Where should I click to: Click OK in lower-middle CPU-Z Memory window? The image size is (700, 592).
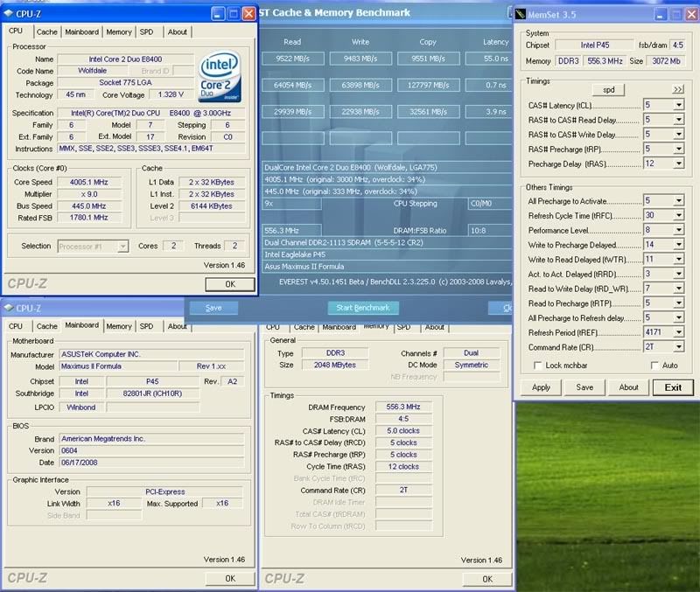(x=487, y=579)
